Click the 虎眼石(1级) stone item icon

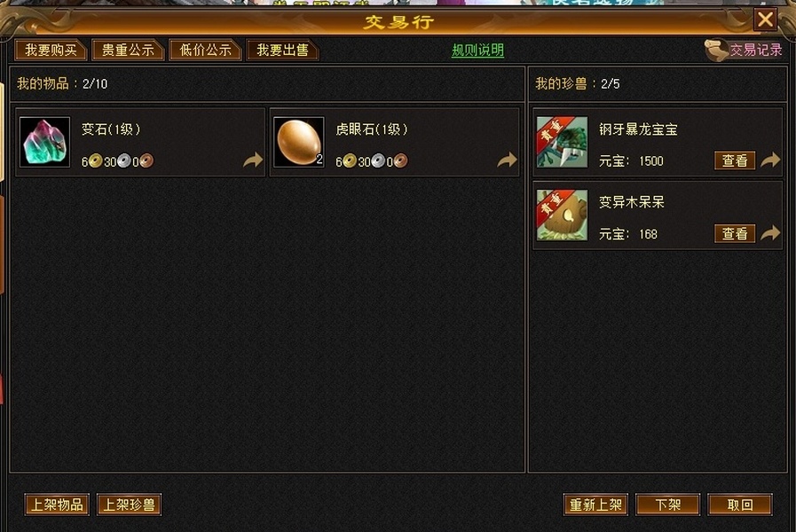click(298, 142)
